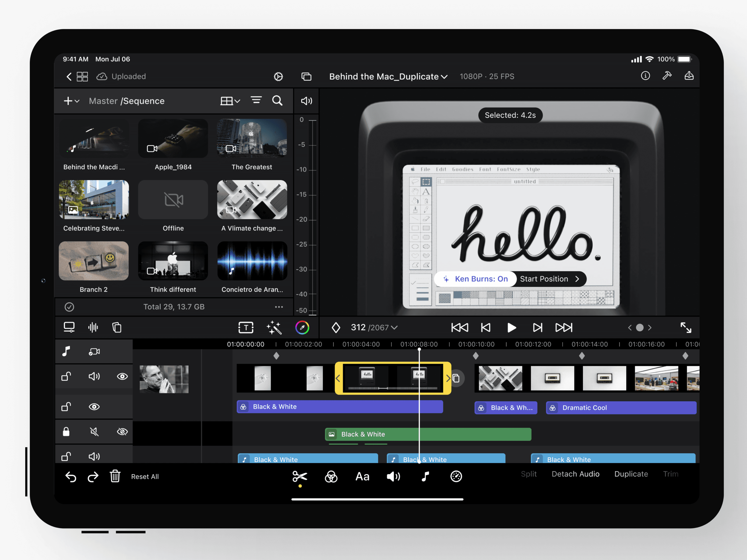
Task: Mute the first video track audio
Action: pyautogui.click(x=94, y=376)
